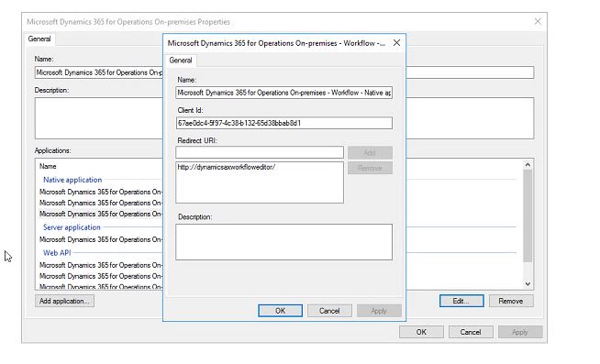The image size is (600, 364).
Task: Collapse the Web API group header
Action: [57, 253]
